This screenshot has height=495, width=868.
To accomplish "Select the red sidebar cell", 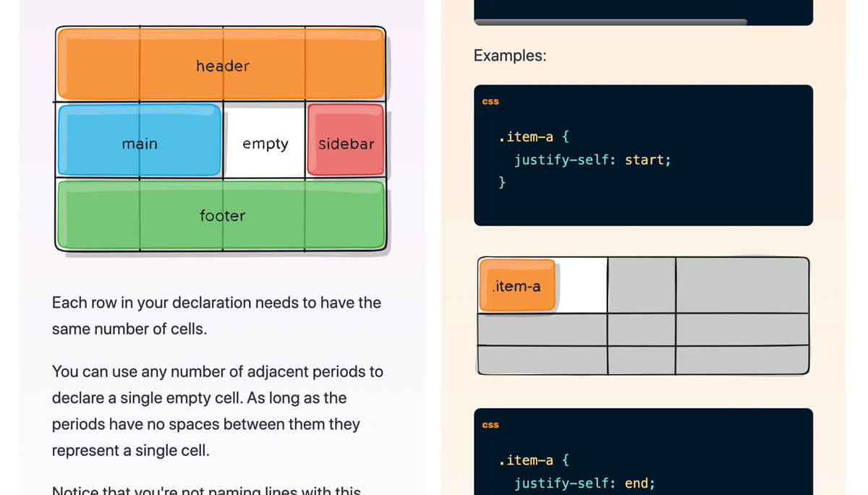I will [x=346, y=142].
